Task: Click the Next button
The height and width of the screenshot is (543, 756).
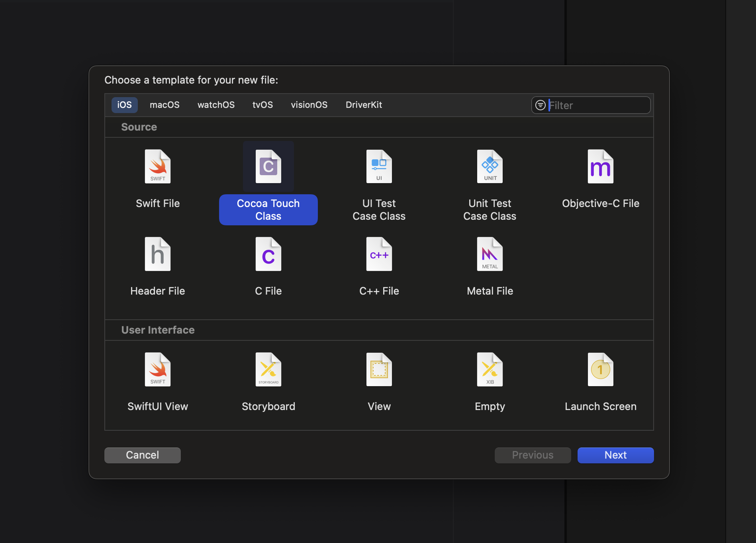Action: [616, 455]
